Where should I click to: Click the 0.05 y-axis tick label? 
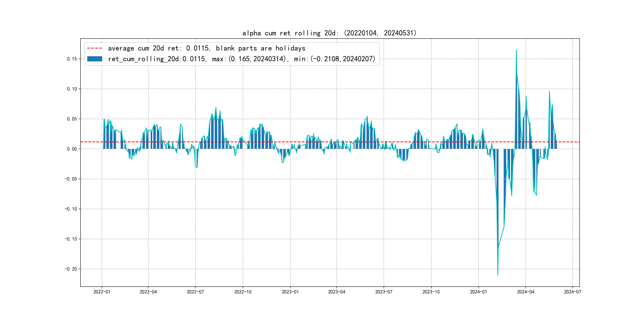(72, 119)
